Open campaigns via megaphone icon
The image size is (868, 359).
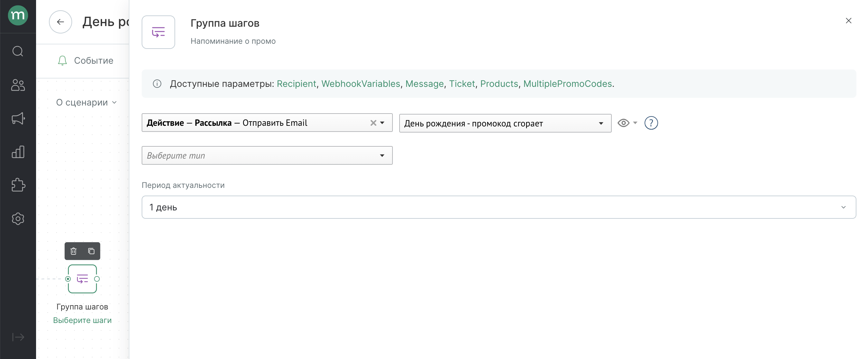click(18, 118)
